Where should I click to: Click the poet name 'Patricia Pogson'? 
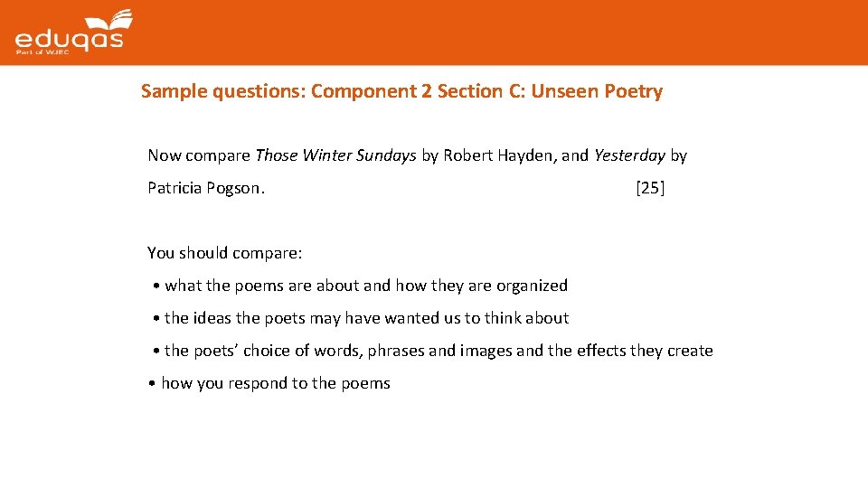[x=205, y=188]
